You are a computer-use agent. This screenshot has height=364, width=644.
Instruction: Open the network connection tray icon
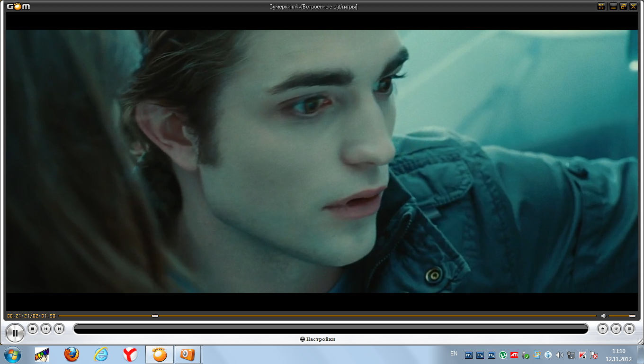click(571, 355)
